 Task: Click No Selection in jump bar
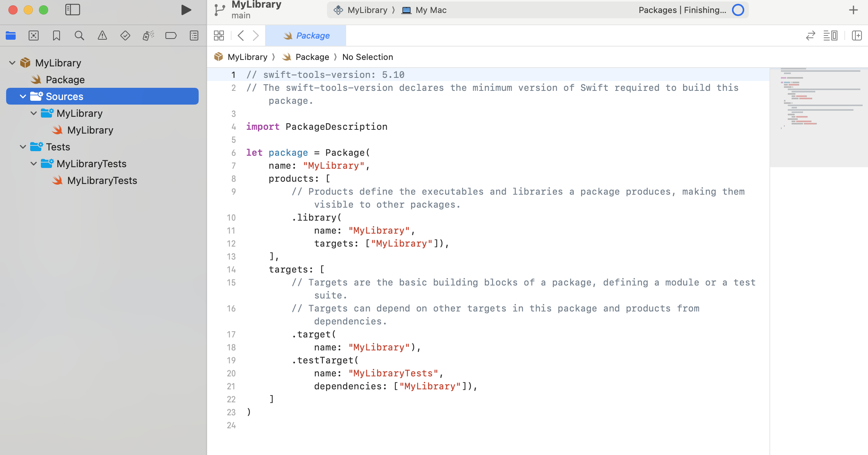(x=368, y=57)
